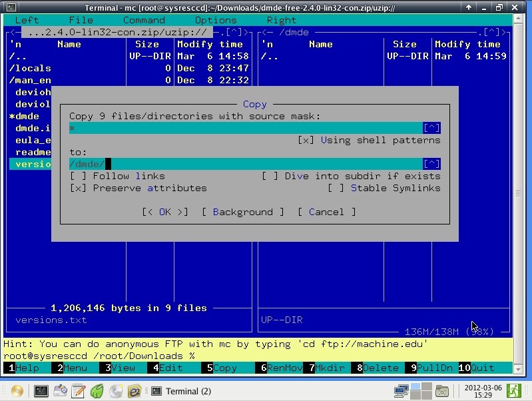Open history dropdown for the 'to:' field
Image resolution: width=532 pixels, height=401 pixels.
tap(431, 164)
